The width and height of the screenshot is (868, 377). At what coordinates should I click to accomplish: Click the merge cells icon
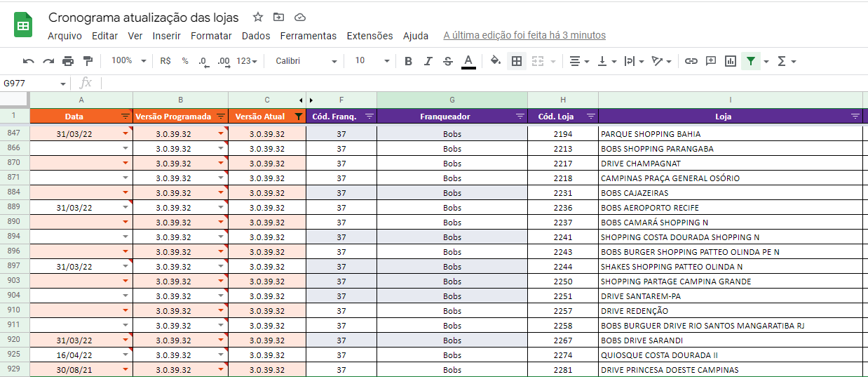[538, 61]
